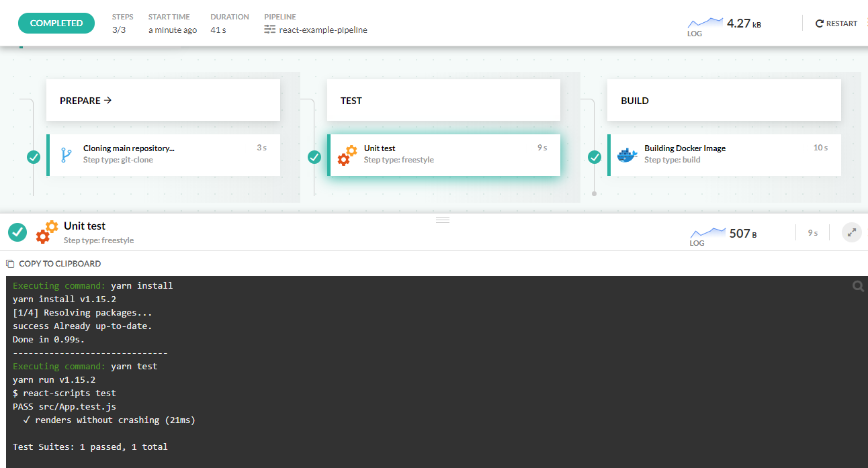Click the START TIME 'a minute ago'
The height and width of the screenshot is (468, 868).
pos(173,30)
